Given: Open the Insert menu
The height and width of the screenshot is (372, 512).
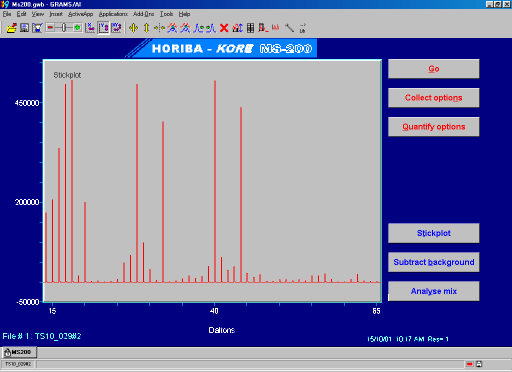Looking at the screenshot, I should tap(56, 14).
